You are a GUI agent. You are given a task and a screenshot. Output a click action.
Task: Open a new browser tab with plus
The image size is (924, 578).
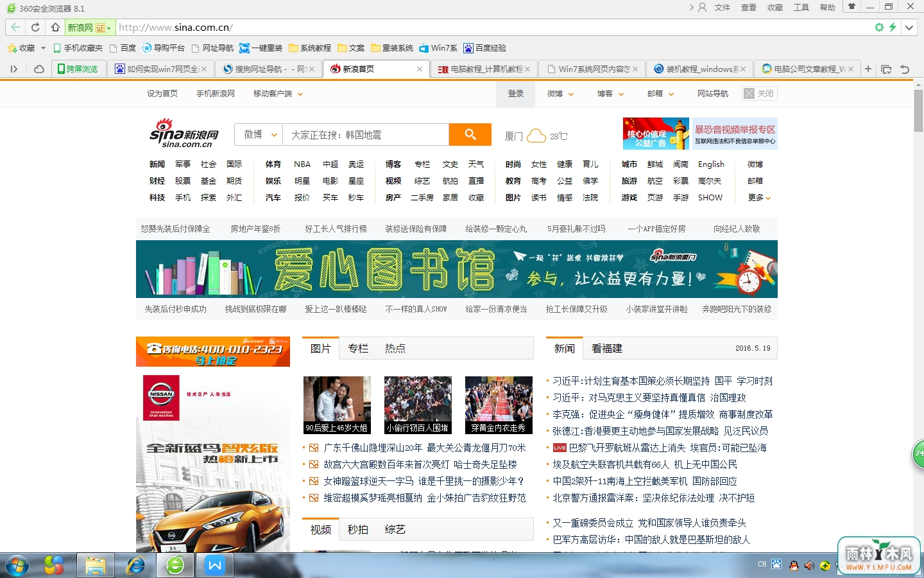868,69
